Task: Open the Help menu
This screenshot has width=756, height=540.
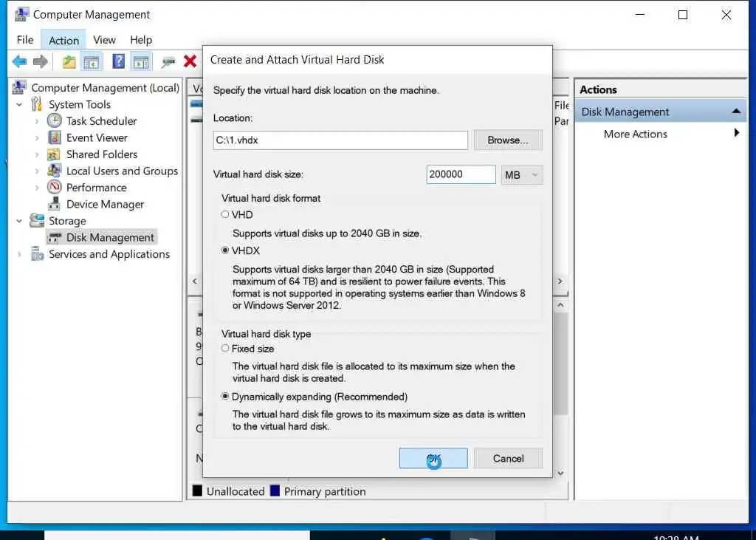Action: pyautogui.click(x=141, y=40)
